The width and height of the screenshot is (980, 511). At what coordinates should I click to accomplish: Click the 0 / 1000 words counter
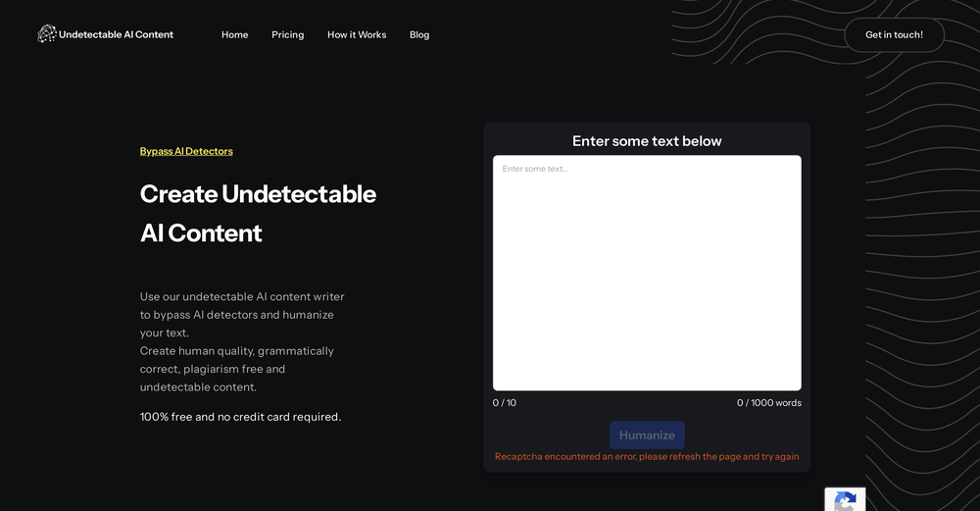tap(768, 403)
